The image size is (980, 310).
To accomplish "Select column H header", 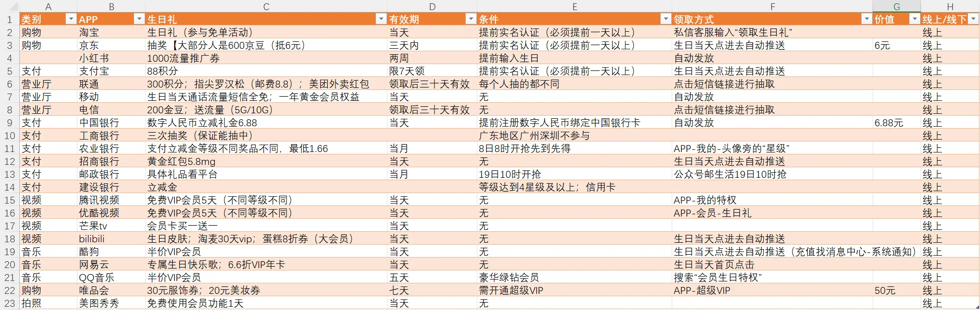I will click(x=950, y=6).
